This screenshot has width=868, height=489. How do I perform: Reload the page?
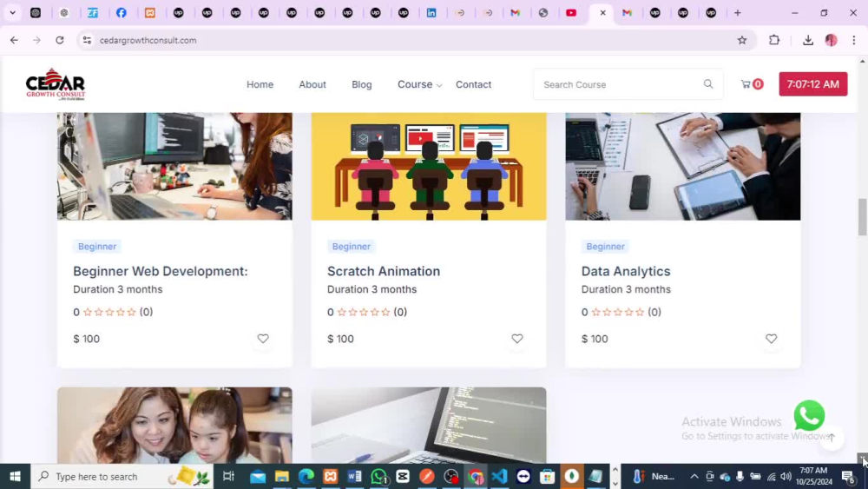[60, 40]
